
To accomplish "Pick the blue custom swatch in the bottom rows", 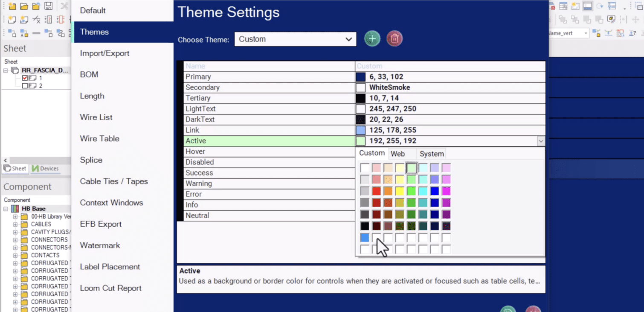I will [x=365, y=238].
